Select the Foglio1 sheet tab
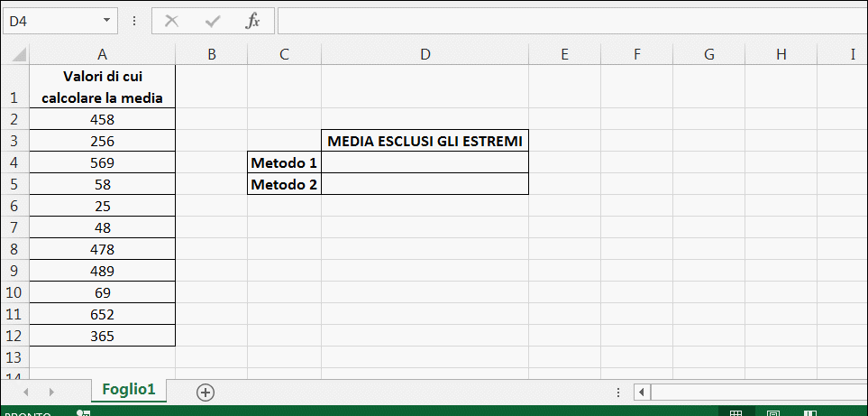This screenshot has height=416, width=868. click(128, 390)
